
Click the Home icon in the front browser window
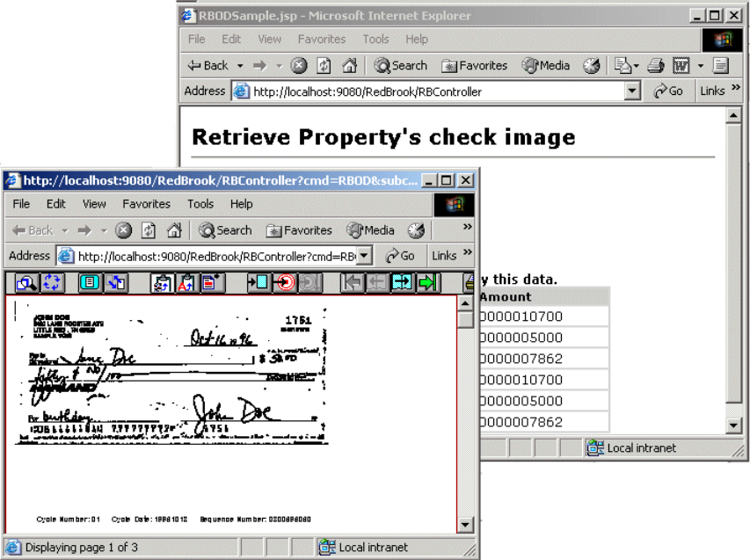[x=178, y=230]
